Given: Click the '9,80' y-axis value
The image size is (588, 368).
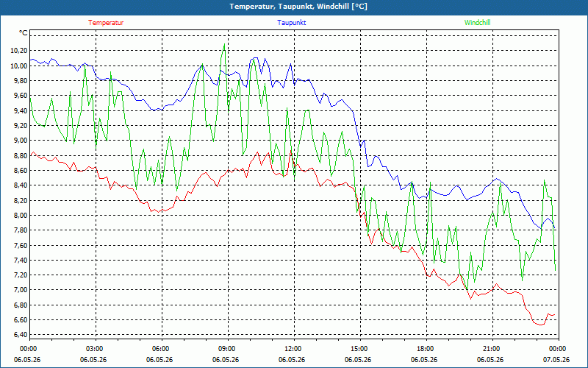Looking at the screenshot, I should (21, 81).
